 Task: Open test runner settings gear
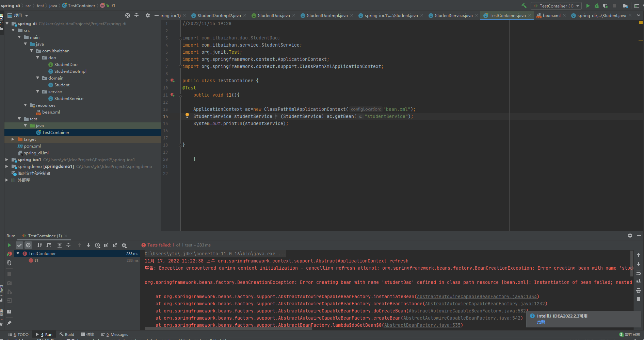tap(124, 245)
